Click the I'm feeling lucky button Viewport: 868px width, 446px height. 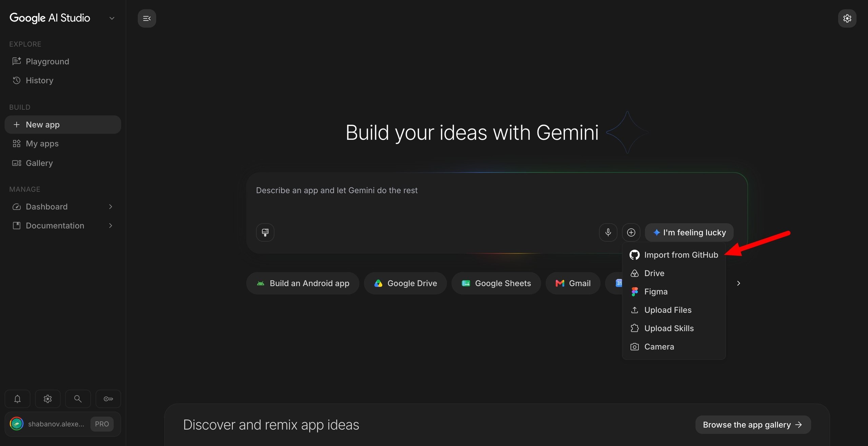click(x=689, y=232)
